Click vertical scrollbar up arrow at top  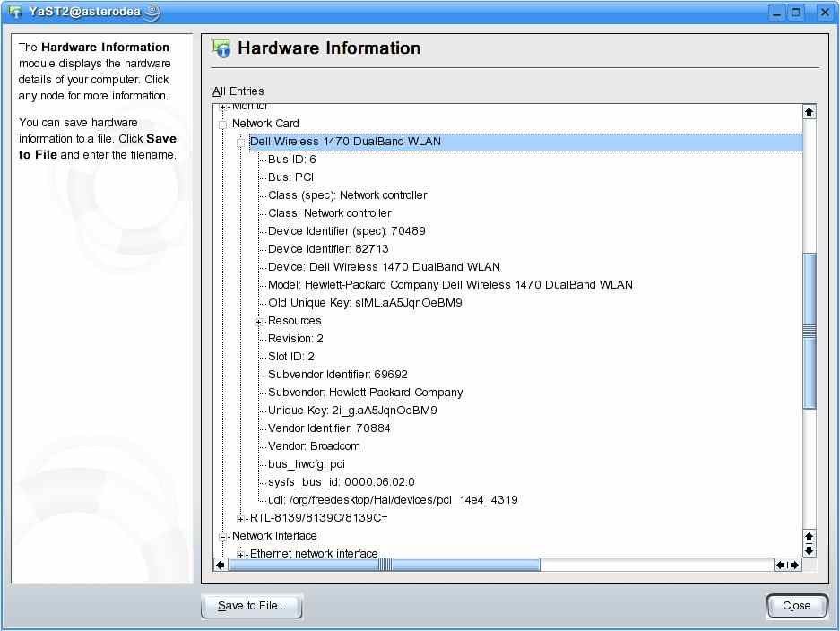[809, 111]
